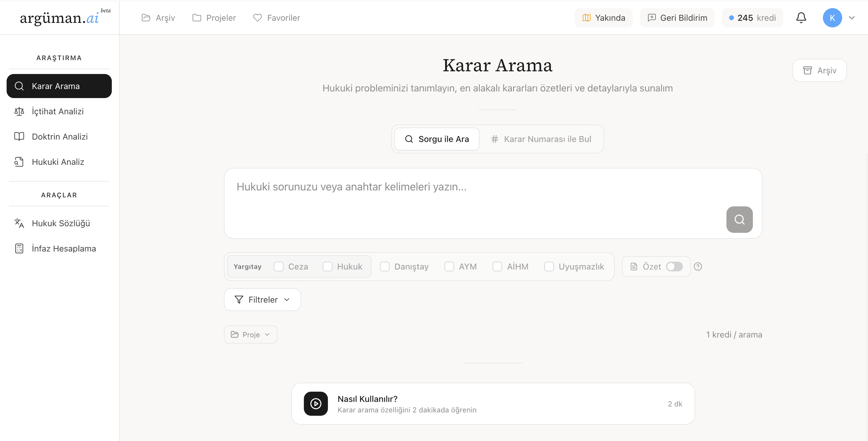Open the Proje dropdown
Image resolution: width=868 pixels, height=441 pixels.
(250, 335)
